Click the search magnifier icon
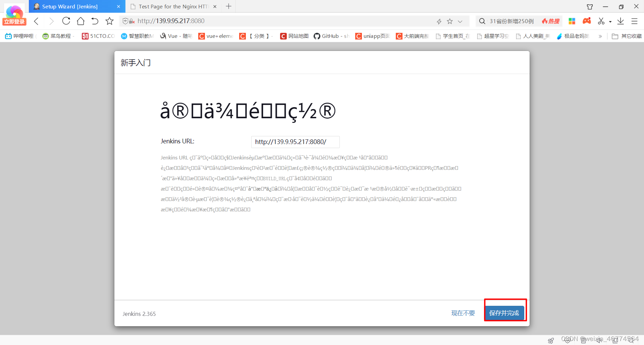644x345 pixels. click(482, 21)
